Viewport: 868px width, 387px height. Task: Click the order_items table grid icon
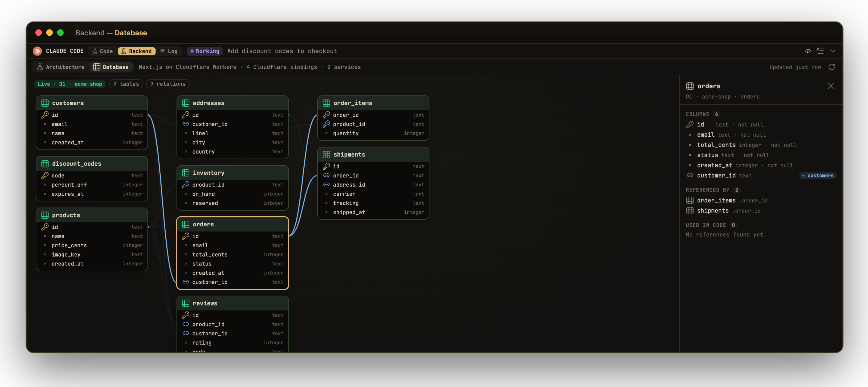tap(327, 103)
